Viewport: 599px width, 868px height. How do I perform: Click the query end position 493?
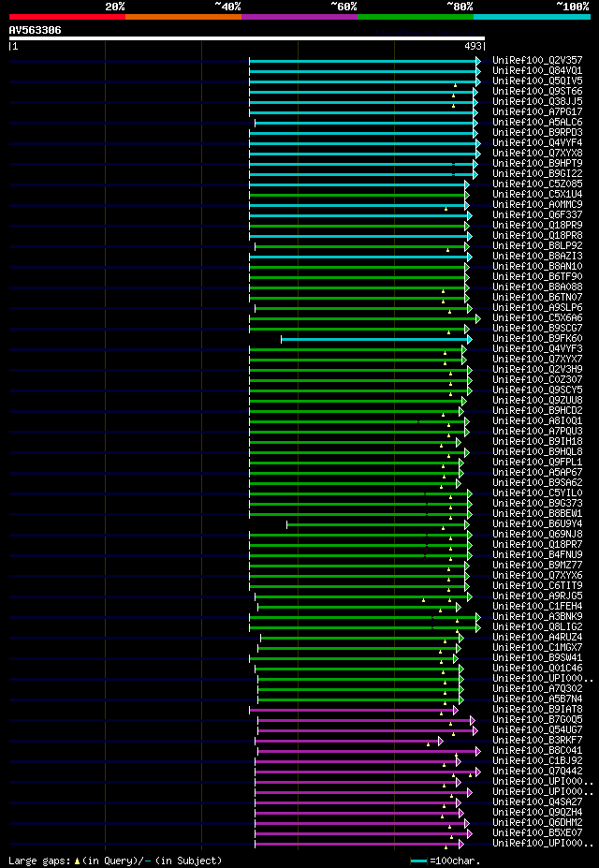tap(474, 47)
